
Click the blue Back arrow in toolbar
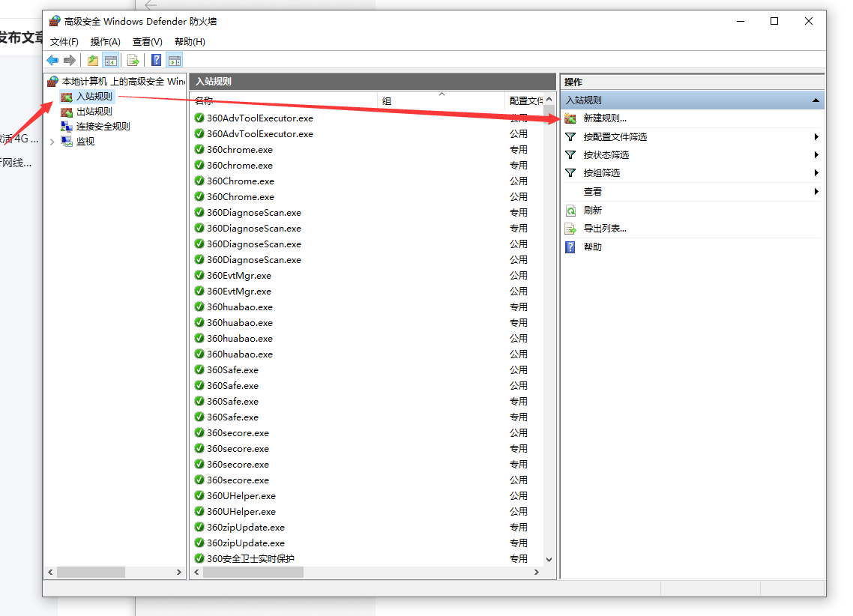(x=52, y=61)
